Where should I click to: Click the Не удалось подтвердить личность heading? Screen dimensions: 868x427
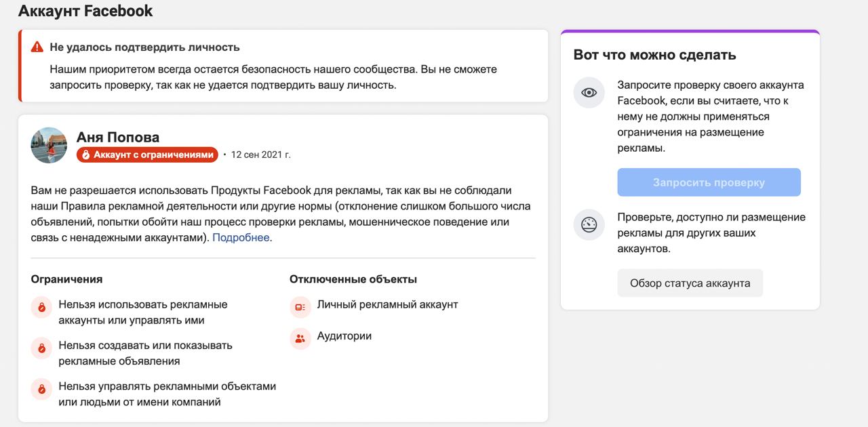pos(144,47)
